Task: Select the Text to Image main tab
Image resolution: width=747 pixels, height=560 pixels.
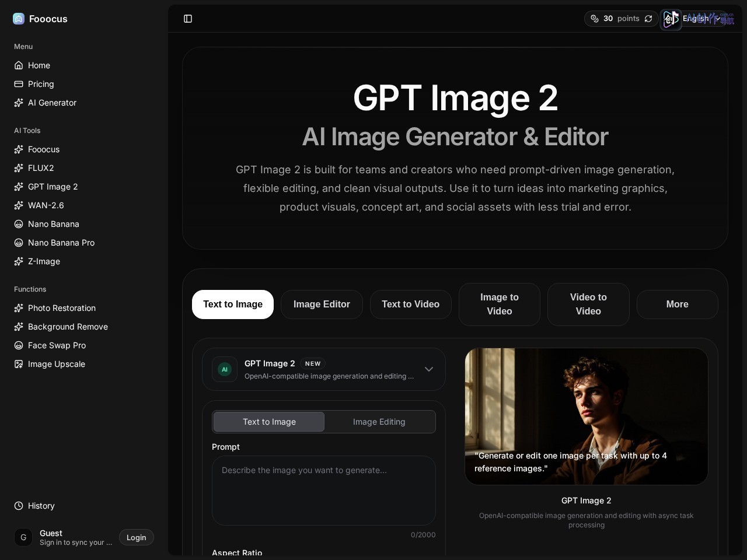Action: [x=233, y=304]
